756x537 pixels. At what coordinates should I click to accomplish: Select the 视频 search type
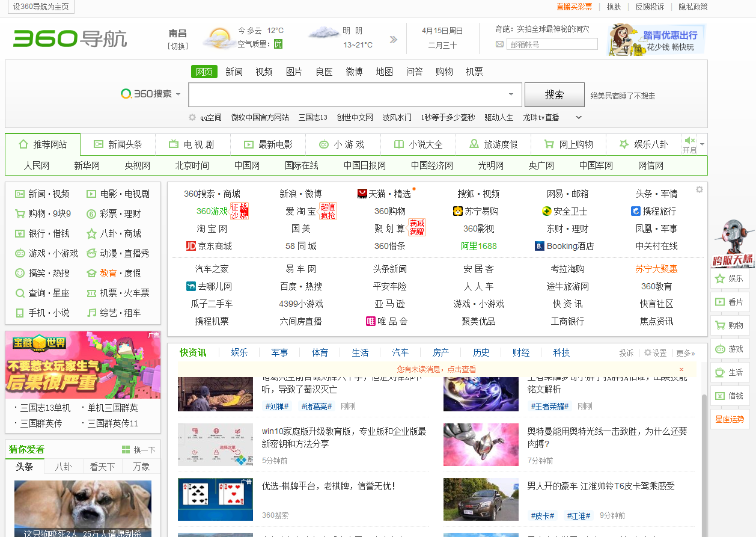(264, 72)
